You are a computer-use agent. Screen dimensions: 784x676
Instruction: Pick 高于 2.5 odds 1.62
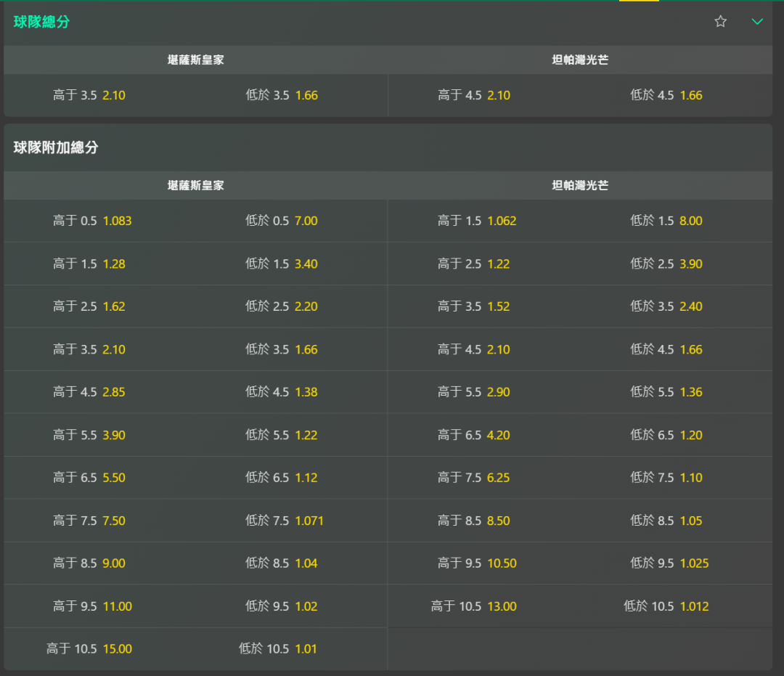89,306
